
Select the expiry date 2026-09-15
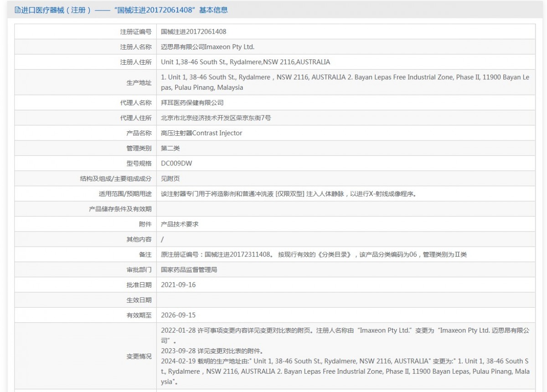pyautogui.click(x=178, y=315)
